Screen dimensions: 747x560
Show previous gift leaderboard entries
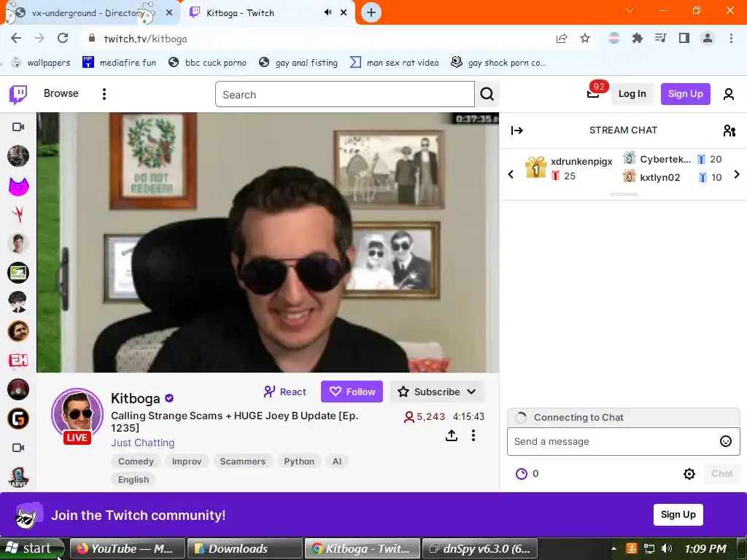(x=511, y=174)
